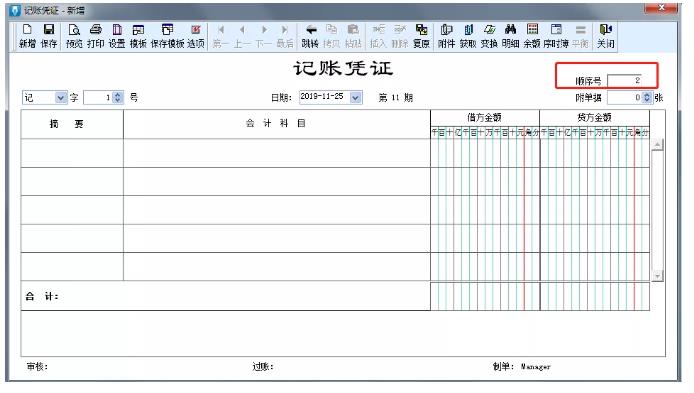The image size is (694, 393).
Task: Click the first row 摘要 cell
Action: pos(72,153)
